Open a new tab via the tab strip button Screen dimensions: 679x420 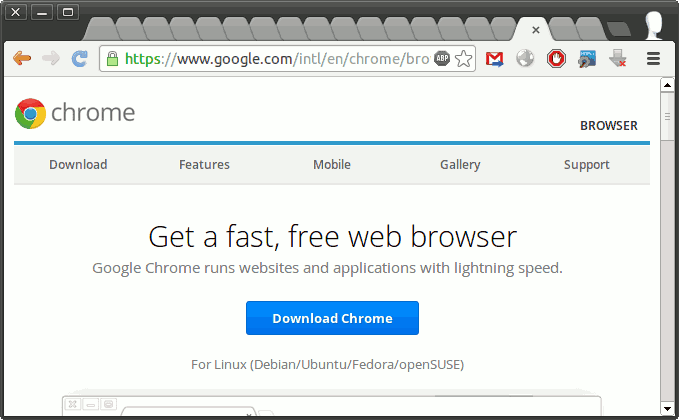(x=619, y=29)
